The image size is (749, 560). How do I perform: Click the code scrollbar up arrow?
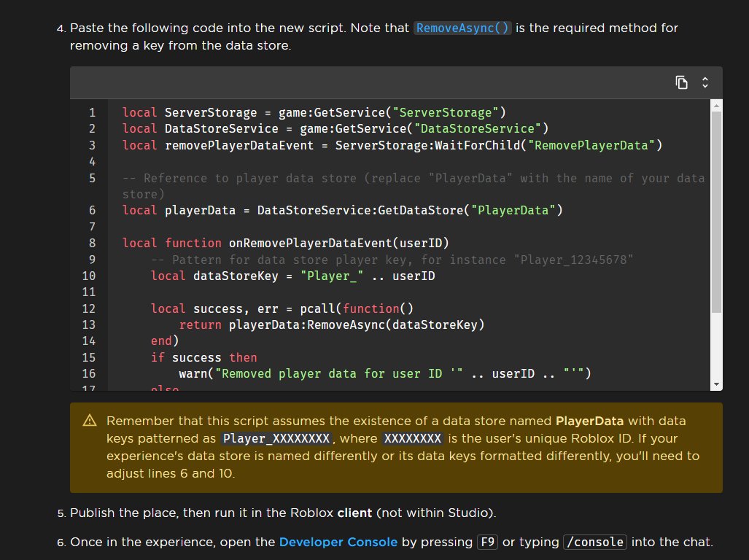point(716,106)
